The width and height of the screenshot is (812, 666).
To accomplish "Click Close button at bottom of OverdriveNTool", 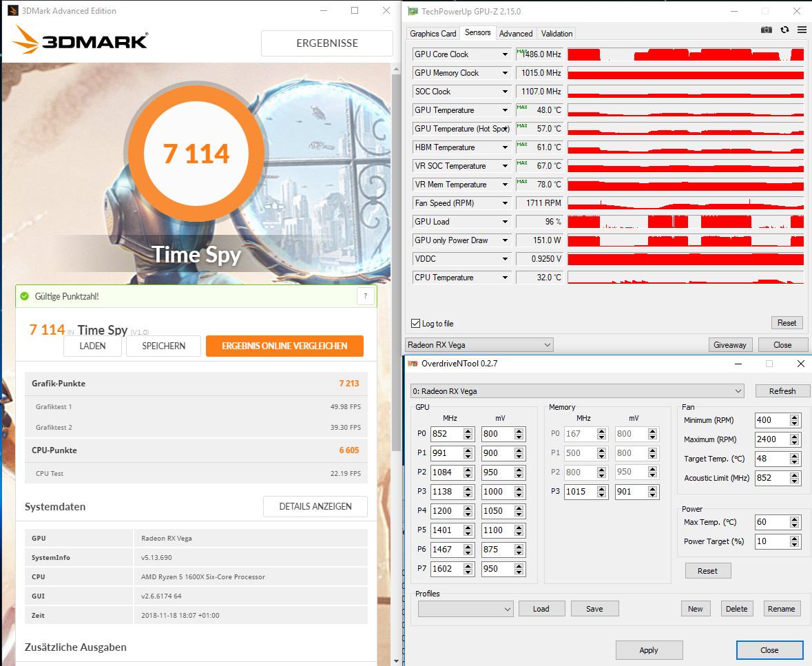I will pyautogui.click(x=769, y=650).
